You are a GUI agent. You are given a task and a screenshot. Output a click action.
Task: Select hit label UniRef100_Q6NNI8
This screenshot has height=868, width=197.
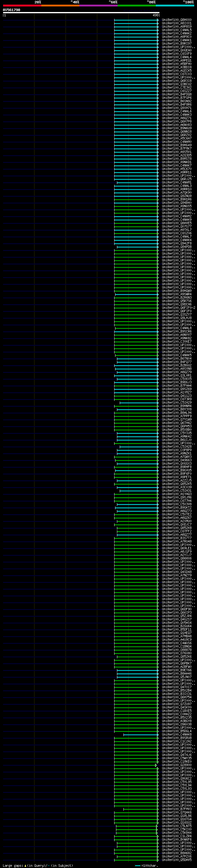click(x=176, y=131)
